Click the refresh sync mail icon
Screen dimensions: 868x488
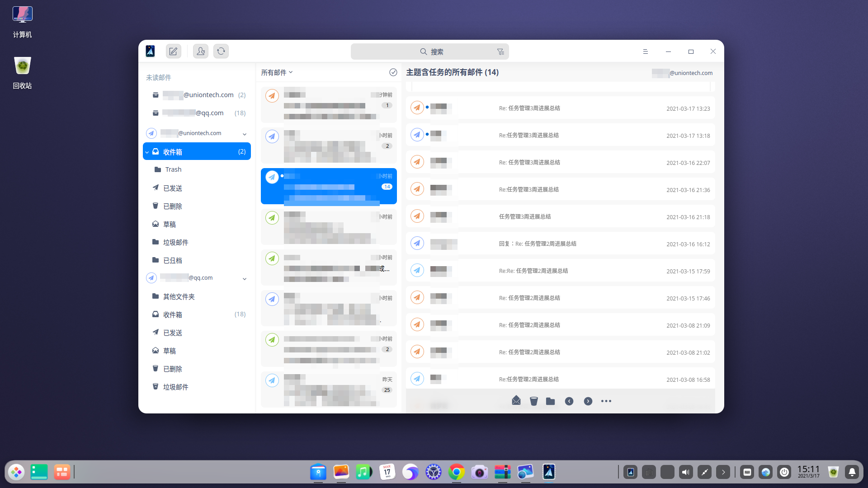pos(221,52)
